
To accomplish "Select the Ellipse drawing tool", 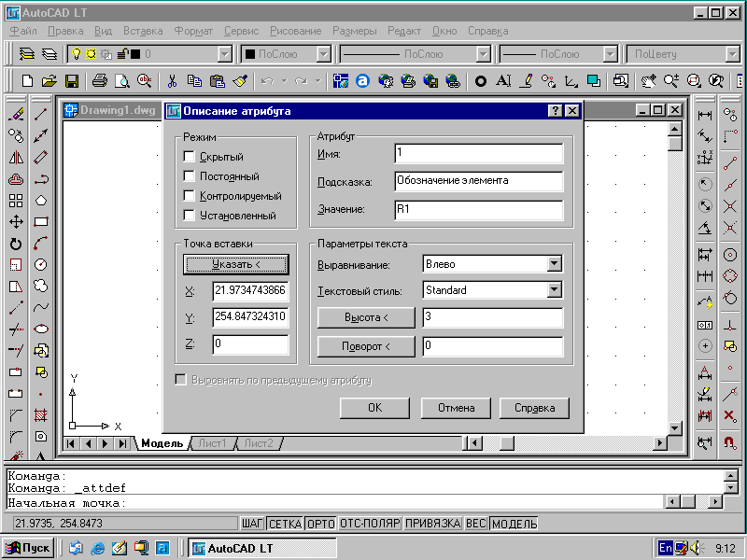I will tap(41, 329).
